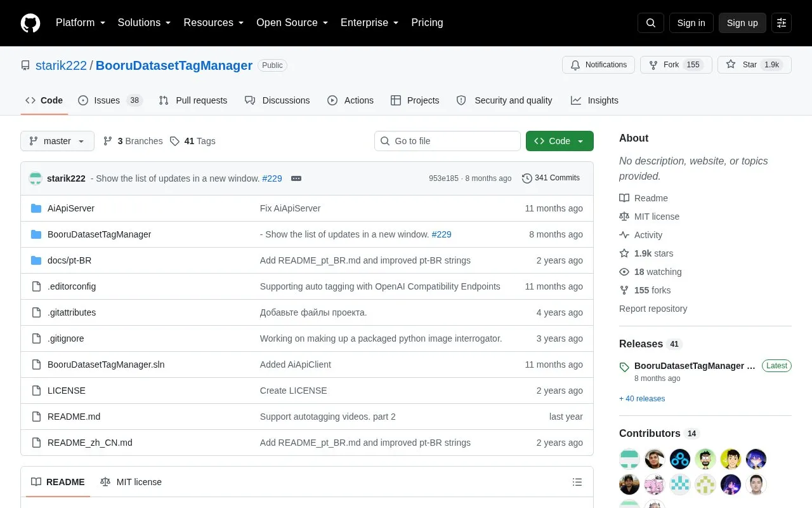812x508 pixels.
Task: Click the starik222 avatar in the commit bar
Action: 36,178
